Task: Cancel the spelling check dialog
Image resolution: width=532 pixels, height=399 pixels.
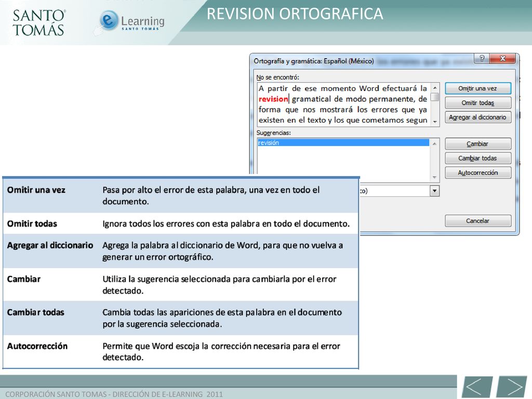Action: click(x=478, y=221)
